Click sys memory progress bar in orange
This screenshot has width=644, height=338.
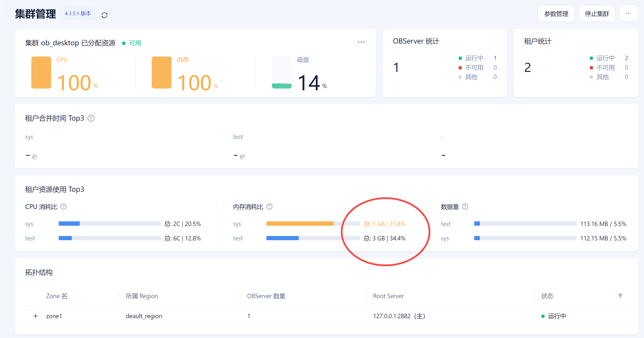[x=313, y=224]
